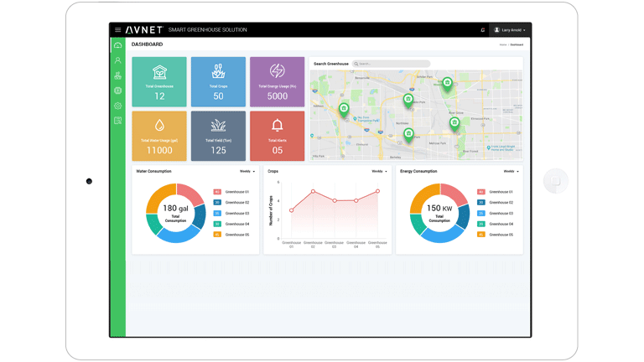Click the notification bell in top bar
The width and height of the screenshot is (644, 362).
482,30
